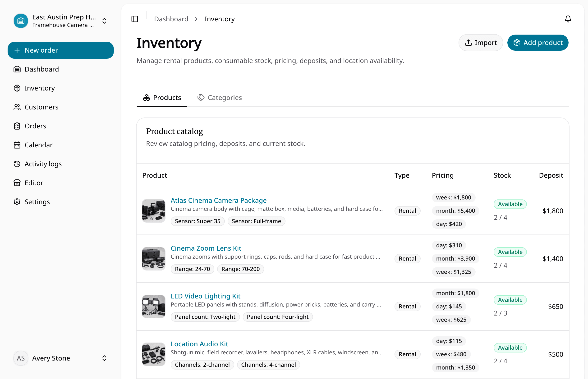Click the Activity logs history icon

[17, 164]
